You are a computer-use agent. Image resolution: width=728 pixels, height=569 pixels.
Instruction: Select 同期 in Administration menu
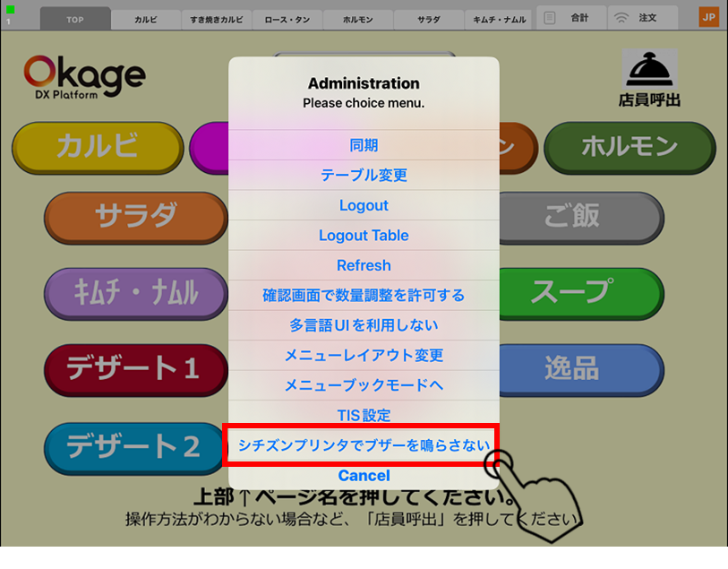(x=364, y=145)
